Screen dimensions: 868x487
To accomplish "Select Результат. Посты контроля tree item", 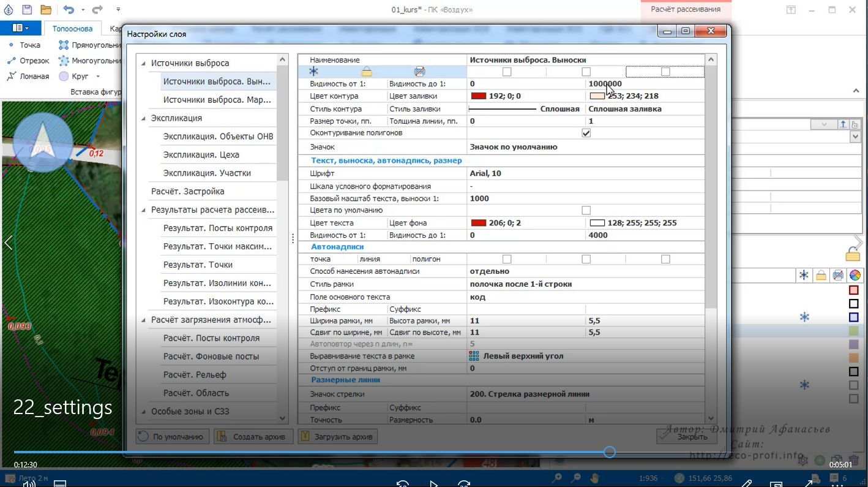I will pyautogui.click(x=217, y=228).
